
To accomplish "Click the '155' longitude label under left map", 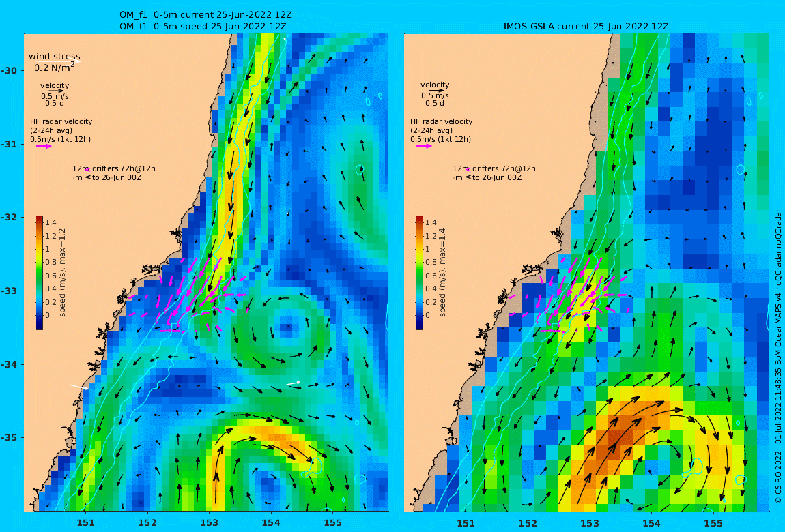I will (x=332, y=523).
